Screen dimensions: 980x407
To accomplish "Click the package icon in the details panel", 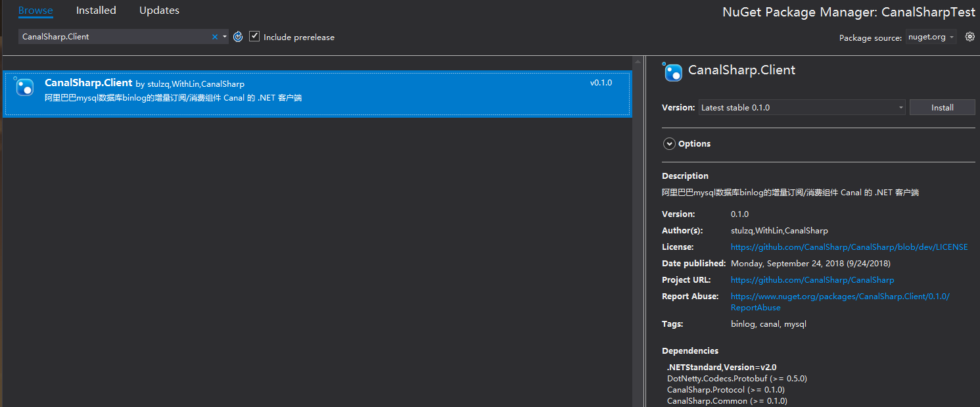I will [672, 71].
